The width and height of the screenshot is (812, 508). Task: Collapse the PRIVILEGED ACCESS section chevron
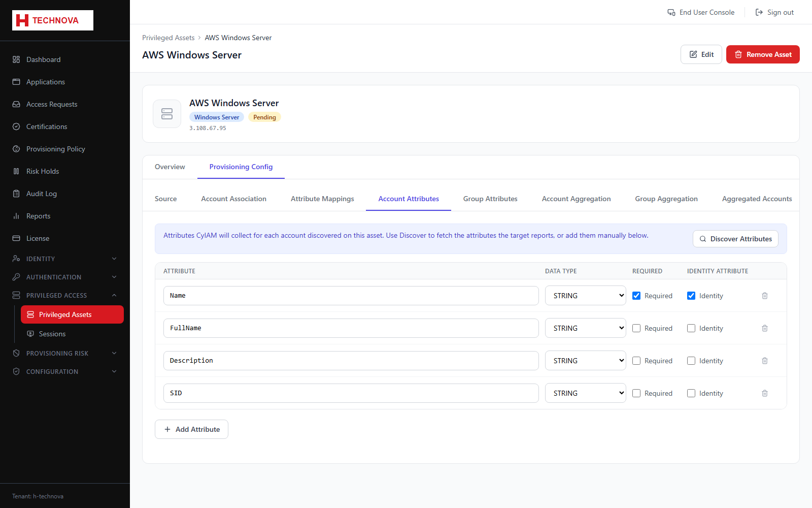click(x=114, y=295)
